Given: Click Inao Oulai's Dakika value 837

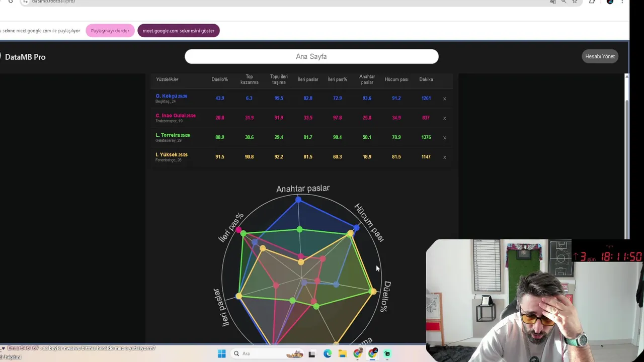Looking at the screenshot, I should coord(426,118).
